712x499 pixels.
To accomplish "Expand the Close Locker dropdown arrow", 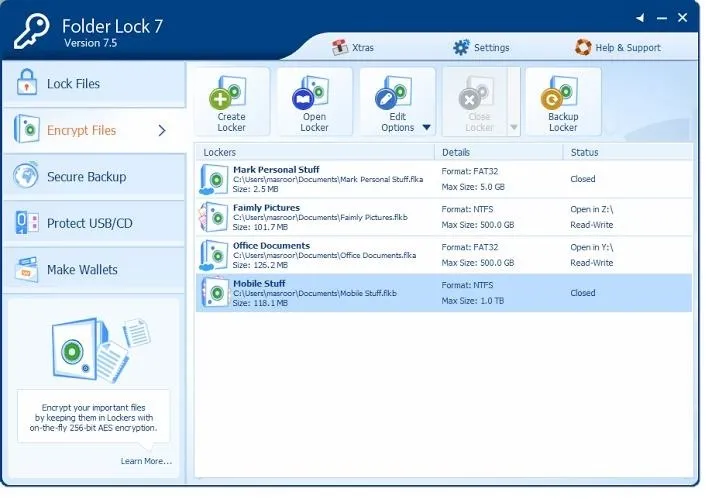I will (x=514, y=128).
